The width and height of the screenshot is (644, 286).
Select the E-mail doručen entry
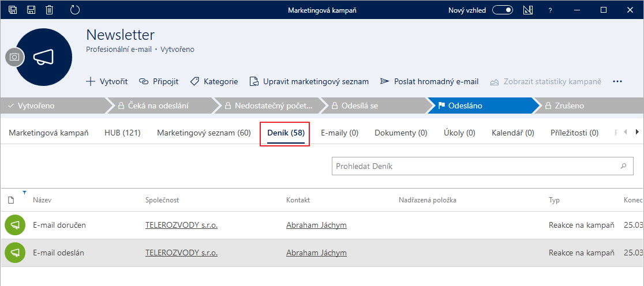pyautogui.click(x=59, y=225)
